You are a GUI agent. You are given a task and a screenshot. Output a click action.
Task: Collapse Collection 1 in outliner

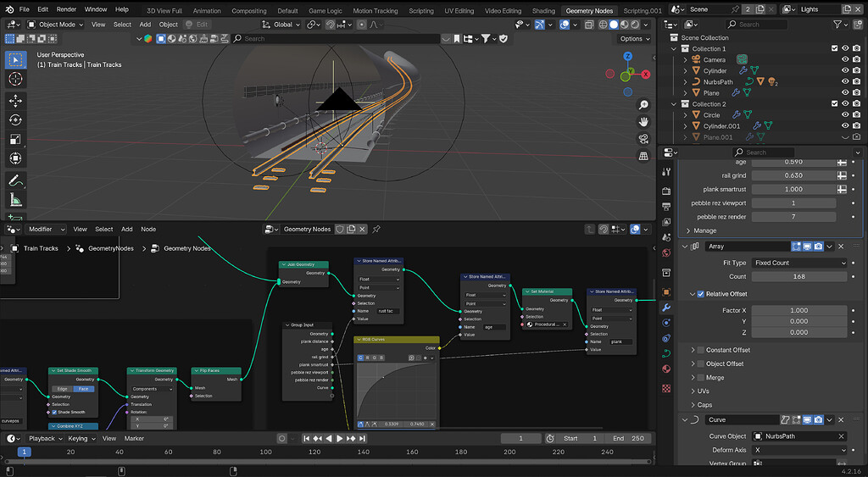[674, 48]
